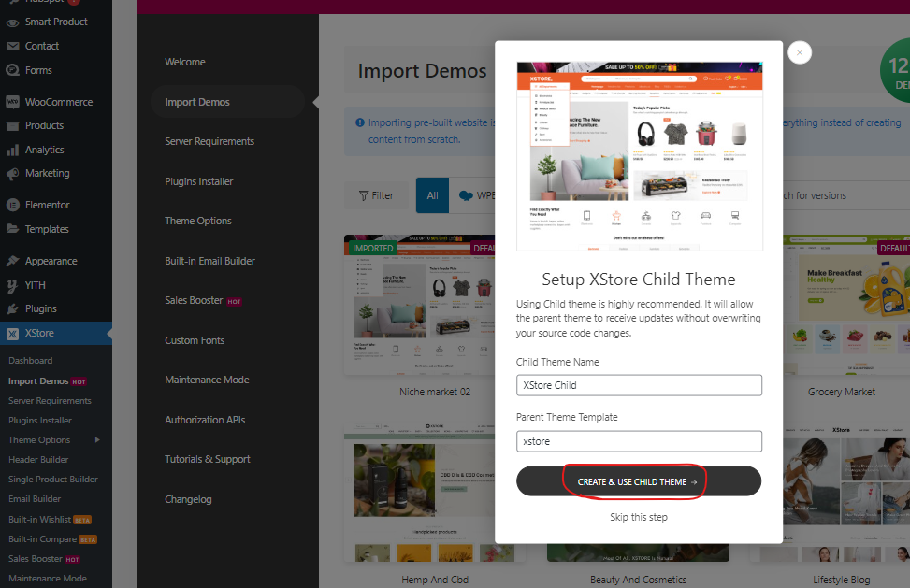This screenshot has width=910, height=588.
Task: Expand Theme Options submenu arrow
Action: pos(97,440)
